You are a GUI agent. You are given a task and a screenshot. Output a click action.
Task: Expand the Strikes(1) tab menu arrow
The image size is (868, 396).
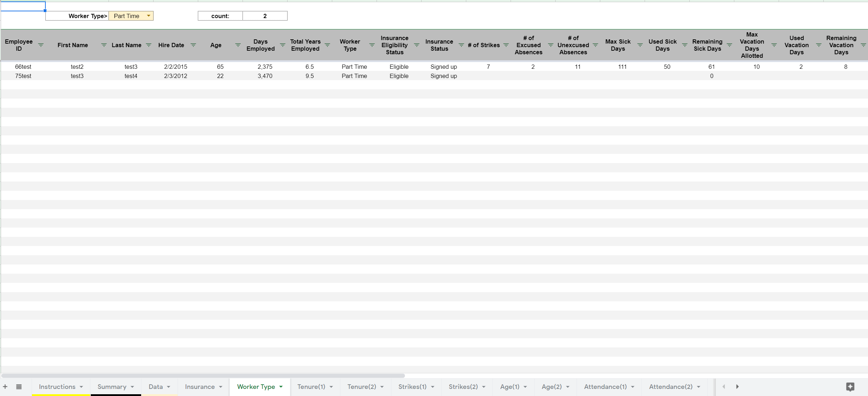[x=433, y=387]
